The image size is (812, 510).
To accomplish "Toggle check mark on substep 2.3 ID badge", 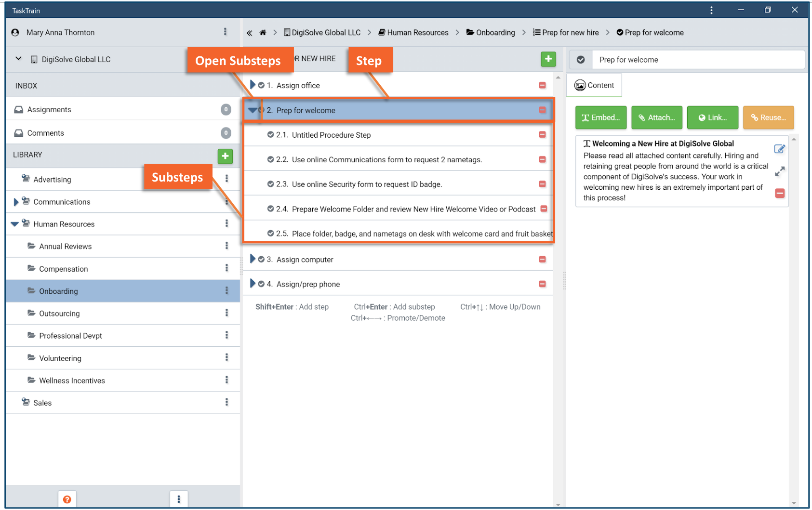I will click(x=270, y=184).
